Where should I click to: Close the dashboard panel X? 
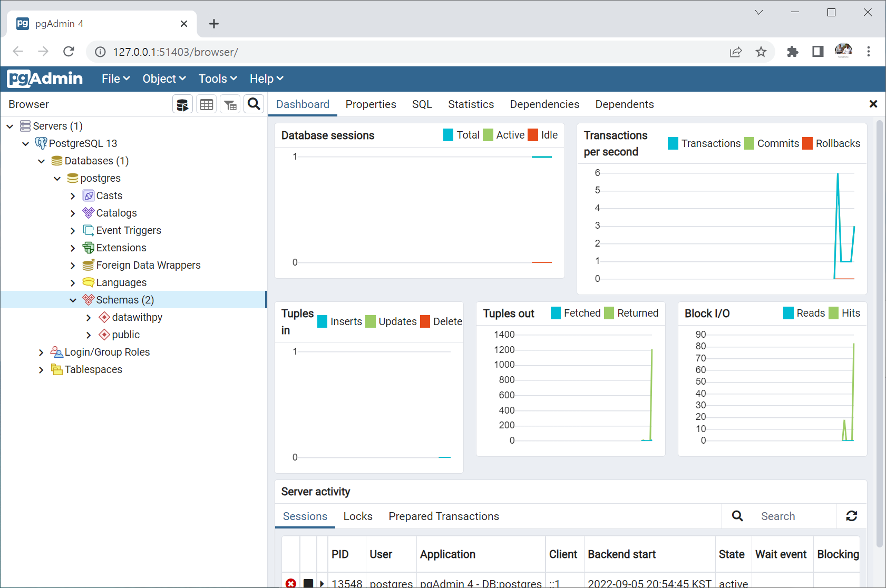pyautogui.click(x=873, y=104)
